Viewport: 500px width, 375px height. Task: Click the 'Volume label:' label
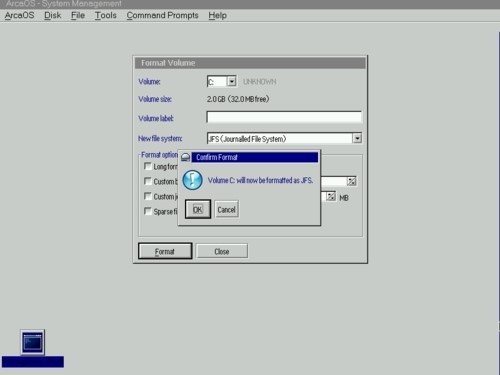point(156,118)
